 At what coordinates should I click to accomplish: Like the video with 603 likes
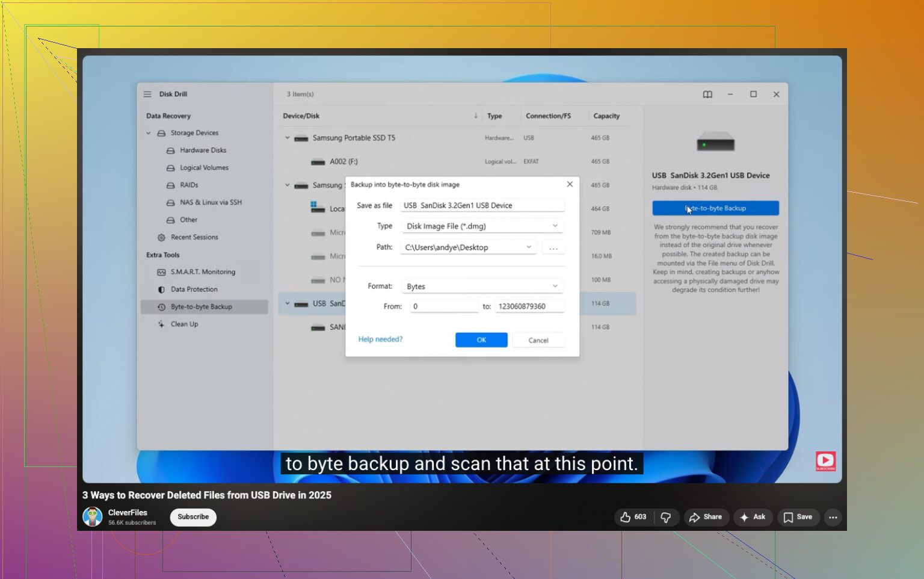[x=633, y=517]
